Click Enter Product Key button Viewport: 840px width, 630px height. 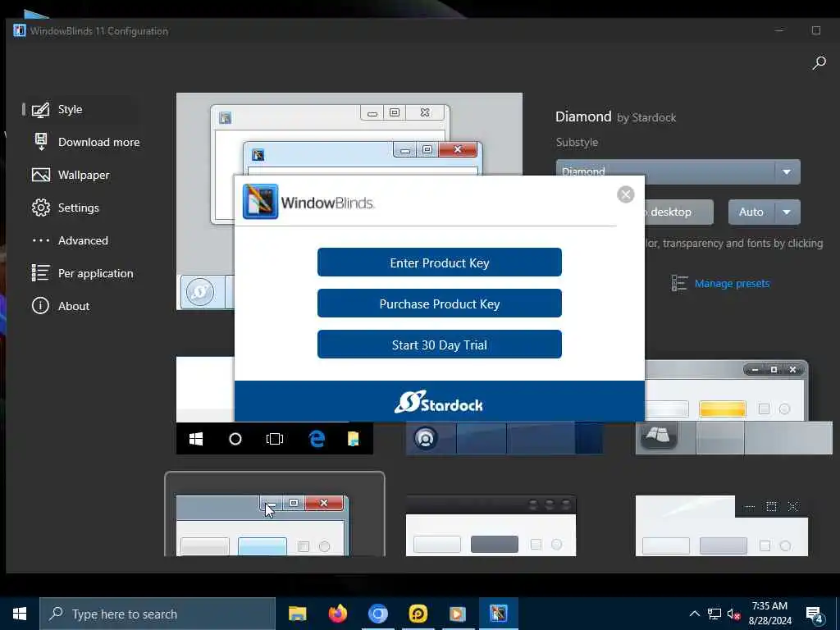click(x=440, y=262)
